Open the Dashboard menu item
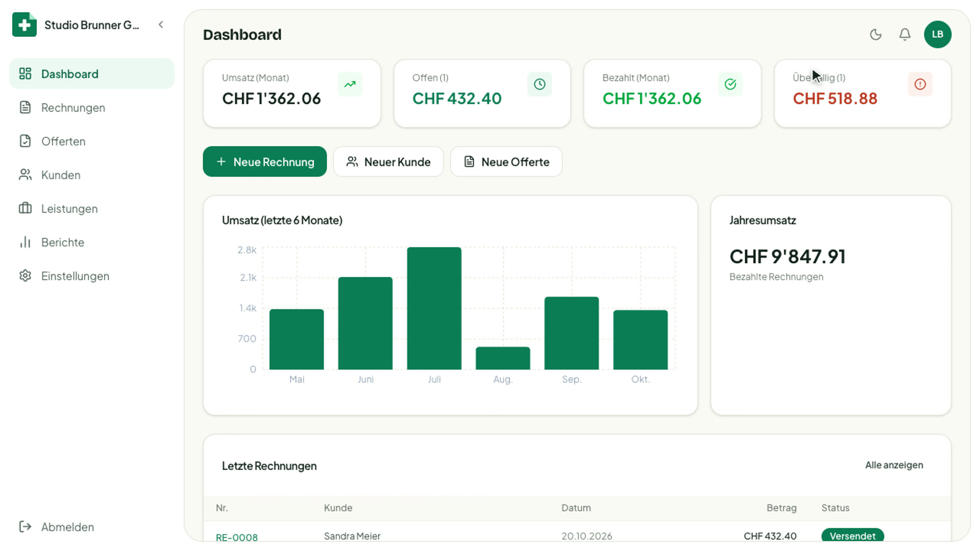 [x=92, y=74]
